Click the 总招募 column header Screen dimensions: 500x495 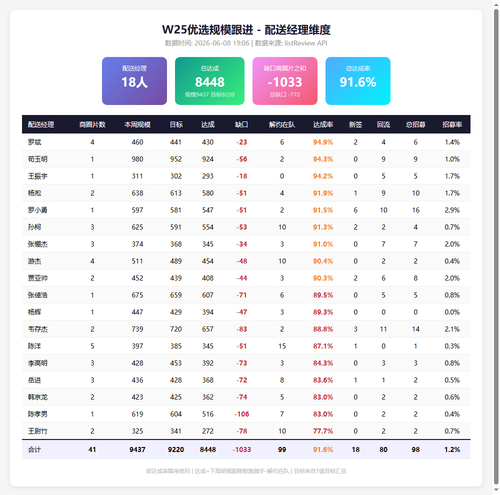(x=416, y=125)
